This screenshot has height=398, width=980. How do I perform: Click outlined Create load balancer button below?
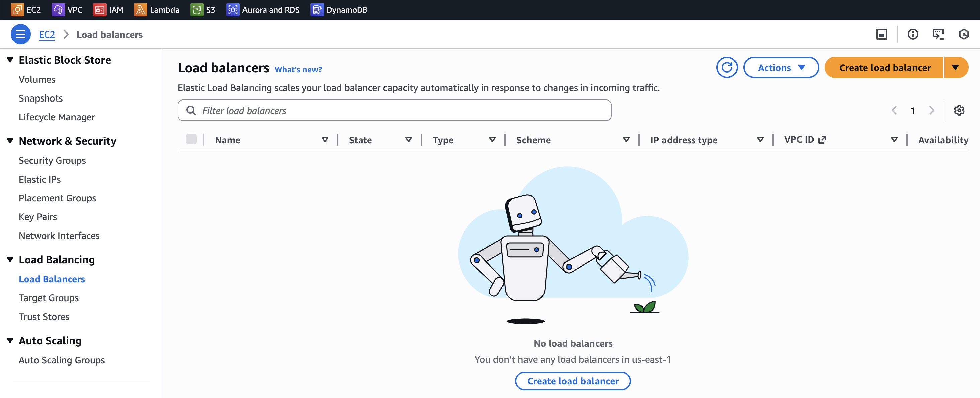pos(572,381)
